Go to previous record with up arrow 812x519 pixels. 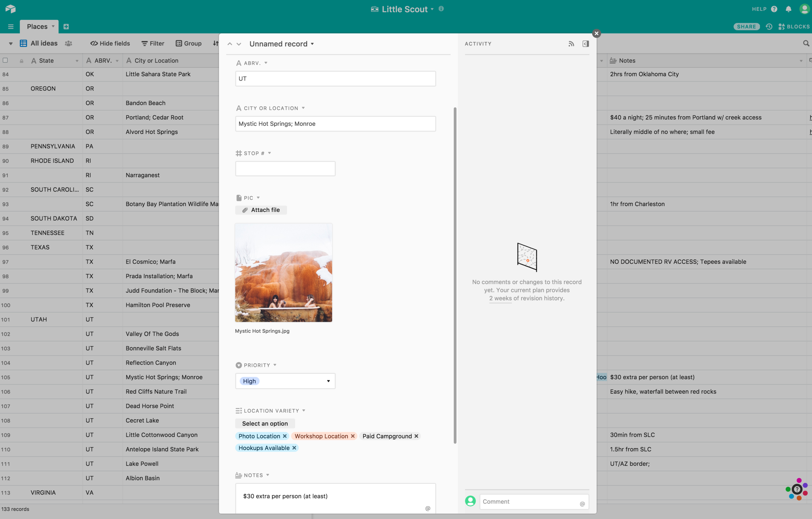coord(230,44)
